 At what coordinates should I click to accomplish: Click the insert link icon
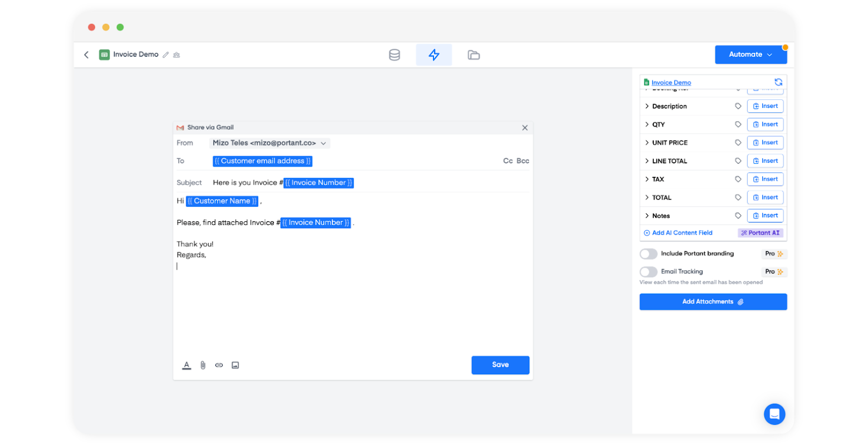tap(219, 365)
